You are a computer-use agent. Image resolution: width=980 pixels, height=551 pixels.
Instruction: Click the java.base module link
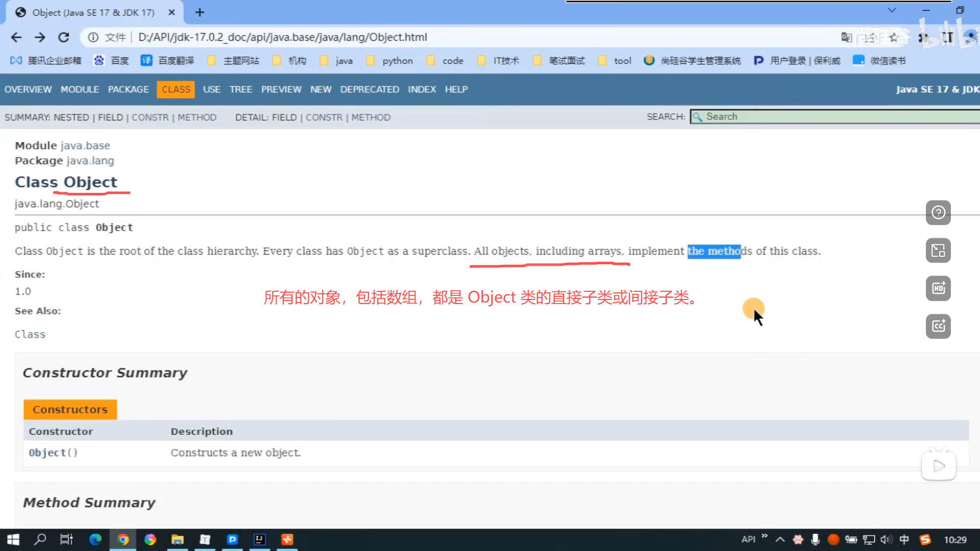(85, 145)
